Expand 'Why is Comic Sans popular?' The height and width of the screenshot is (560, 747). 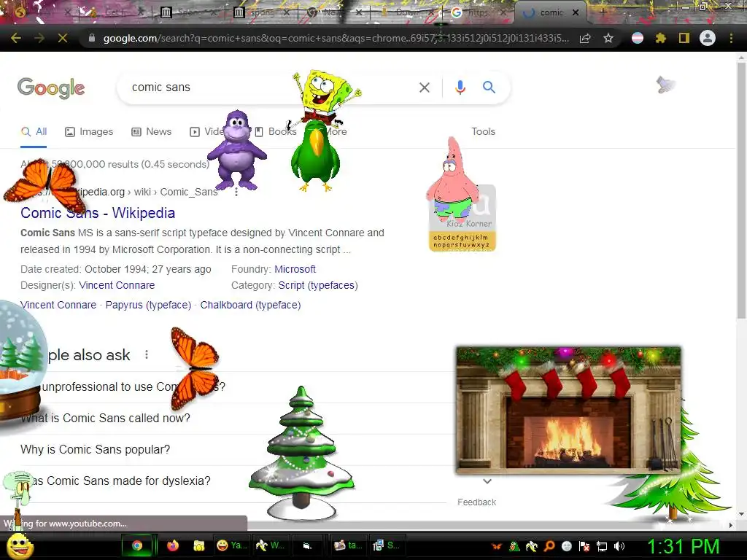point(233,449)
